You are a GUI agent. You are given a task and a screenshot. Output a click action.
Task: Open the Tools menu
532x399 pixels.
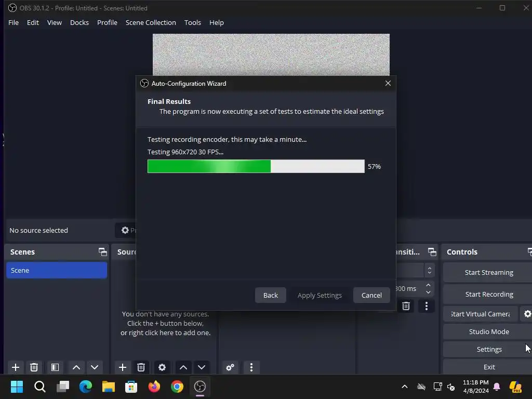point(193,22)
